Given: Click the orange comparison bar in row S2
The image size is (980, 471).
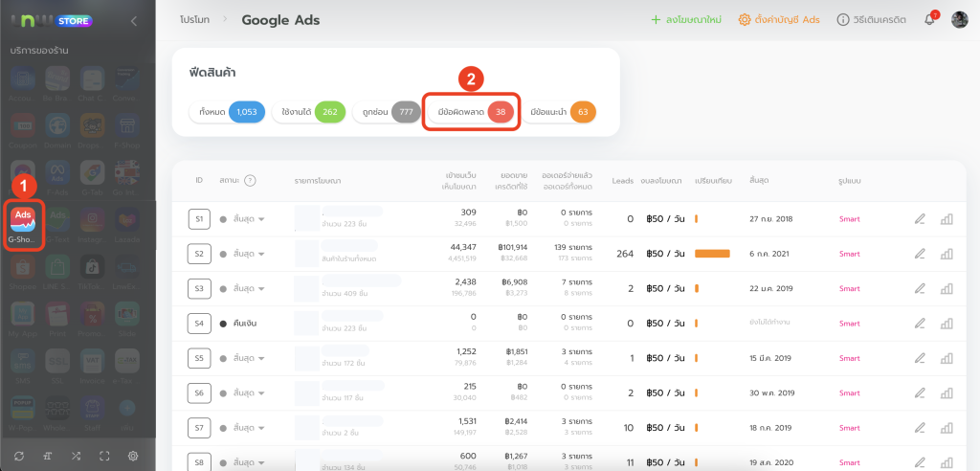Looking at the screenshot, I should tap(712, 254).
